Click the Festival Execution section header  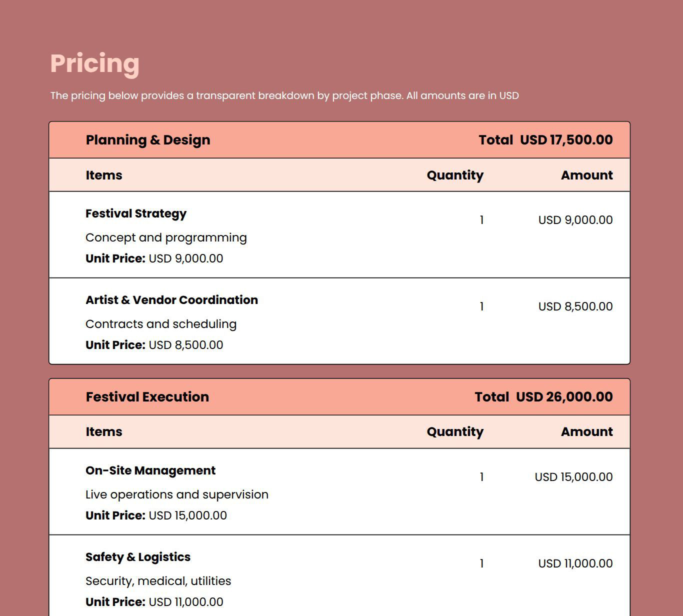pos(147,397)
